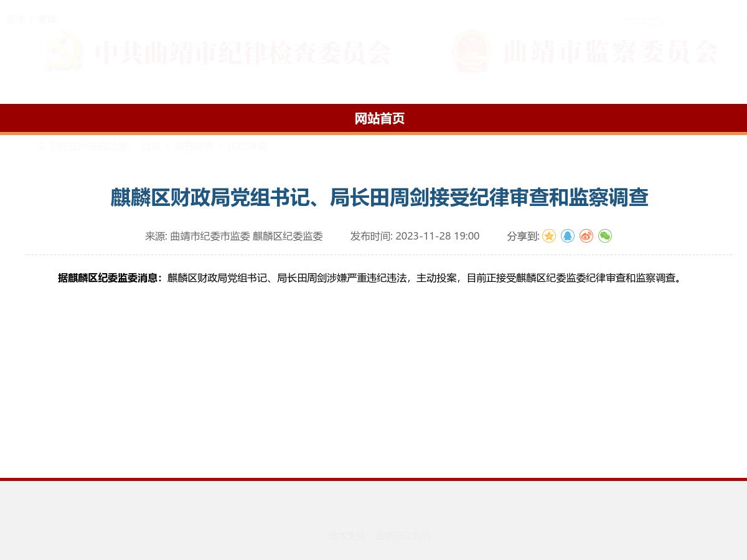Click the 曲靖市监察委员会 banner title

[610, 52]
